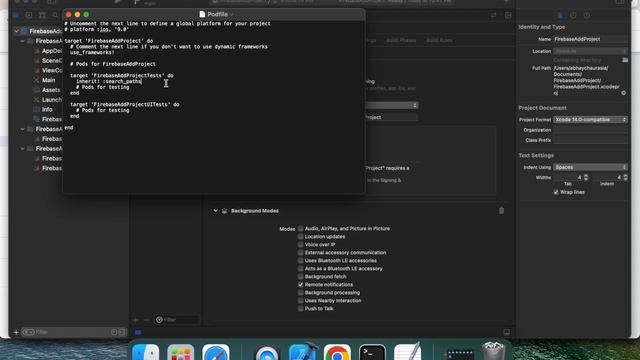Select the Help inspector icon

587,16
